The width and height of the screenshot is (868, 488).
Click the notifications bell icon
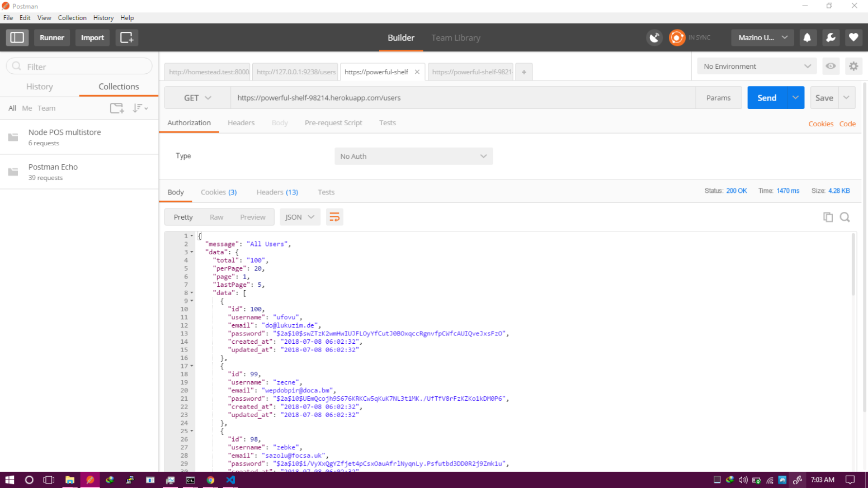click(x=808, y=37)
